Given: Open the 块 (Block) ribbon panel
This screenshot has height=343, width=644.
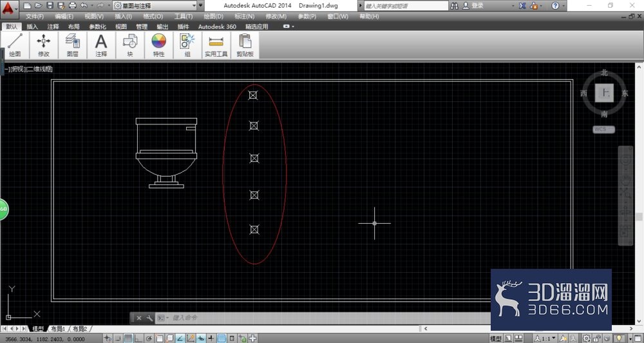Looking at the screenshot, I should tap(130, 45).
